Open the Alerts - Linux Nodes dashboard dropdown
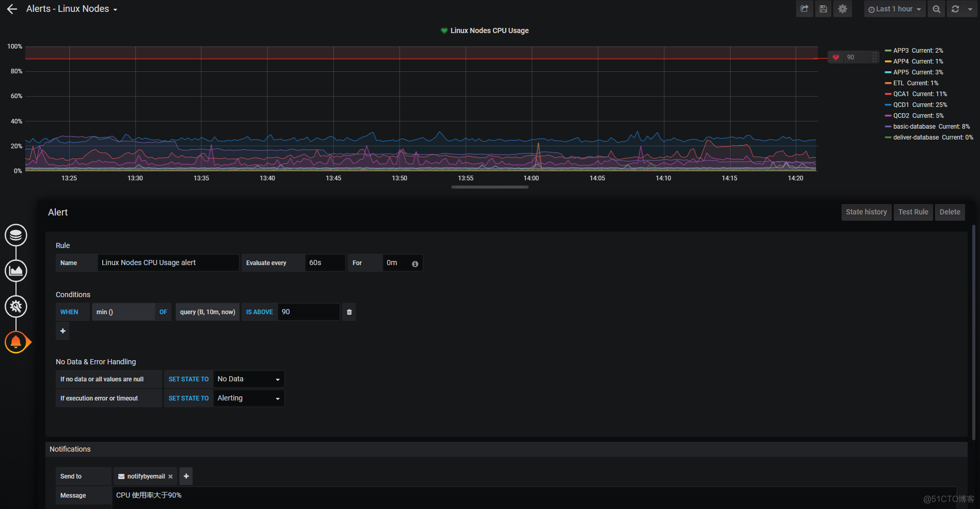 pyautogui.click(x=72, y=9)
